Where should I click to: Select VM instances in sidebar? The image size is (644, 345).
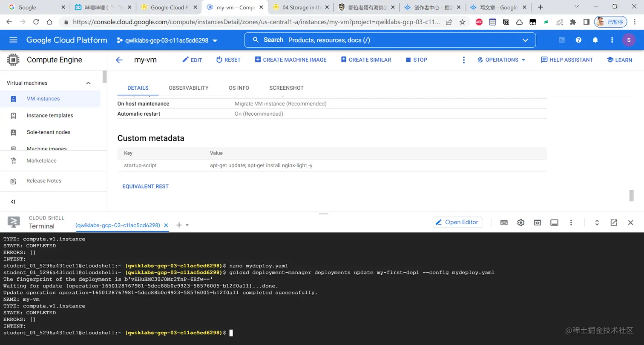click(50, 99)
